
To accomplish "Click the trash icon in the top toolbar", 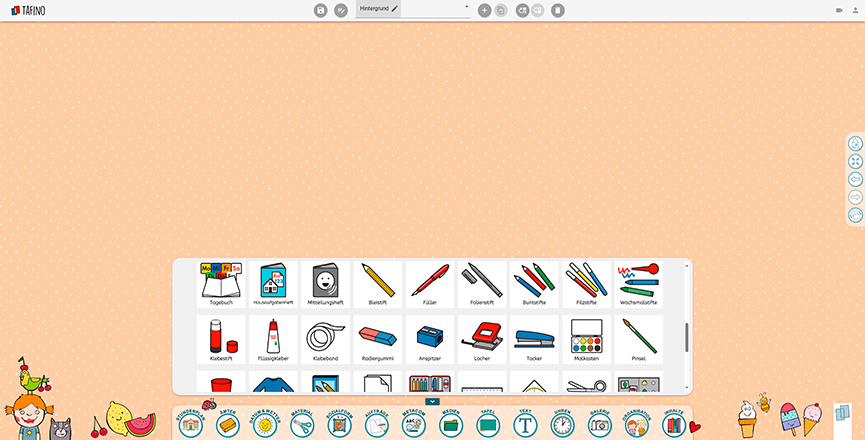I will 557,10.
